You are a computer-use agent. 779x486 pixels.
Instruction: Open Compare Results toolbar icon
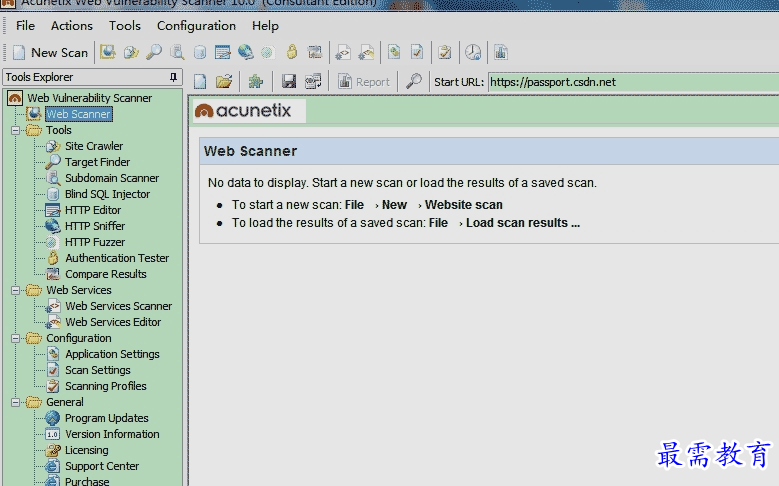tap(314, 52)
